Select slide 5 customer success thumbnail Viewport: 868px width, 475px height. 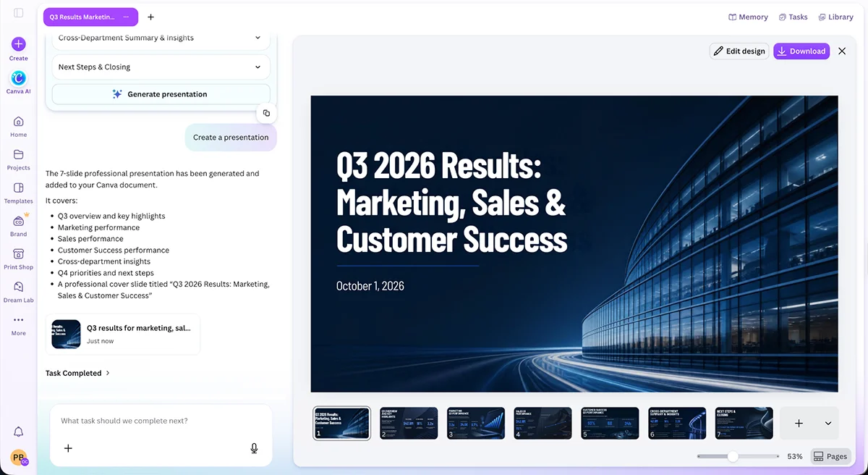610,423
